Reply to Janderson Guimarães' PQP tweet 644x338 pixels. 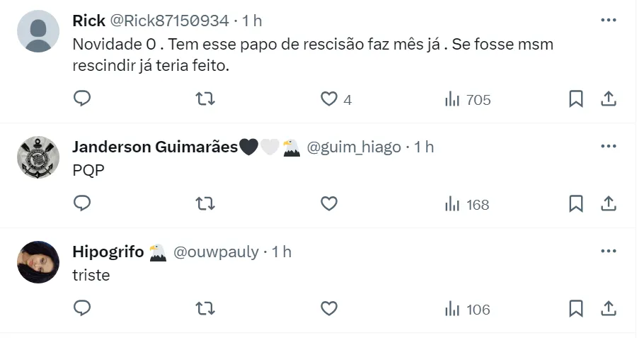[82, 204]
